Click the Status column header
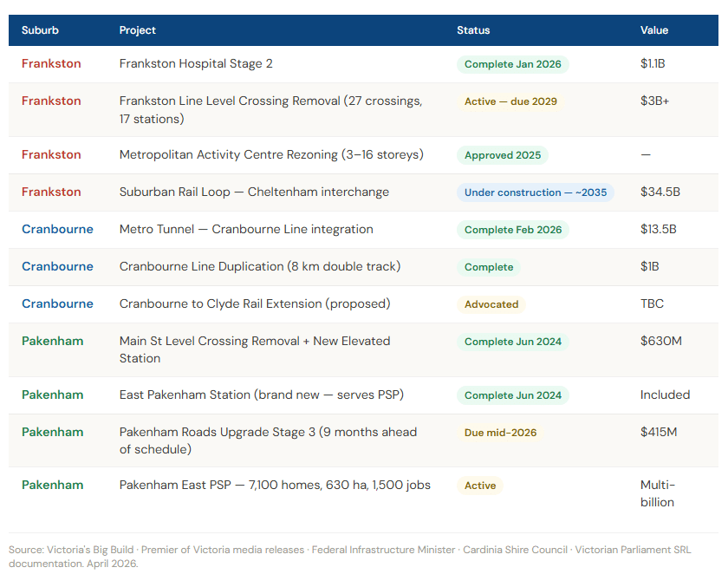 point(473,30)
